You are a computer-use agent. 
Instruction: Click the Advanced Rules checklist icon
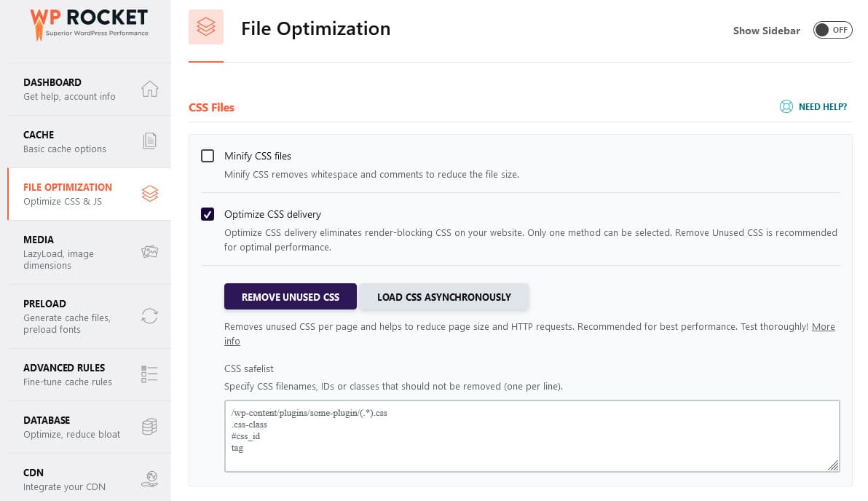(149, 374)
